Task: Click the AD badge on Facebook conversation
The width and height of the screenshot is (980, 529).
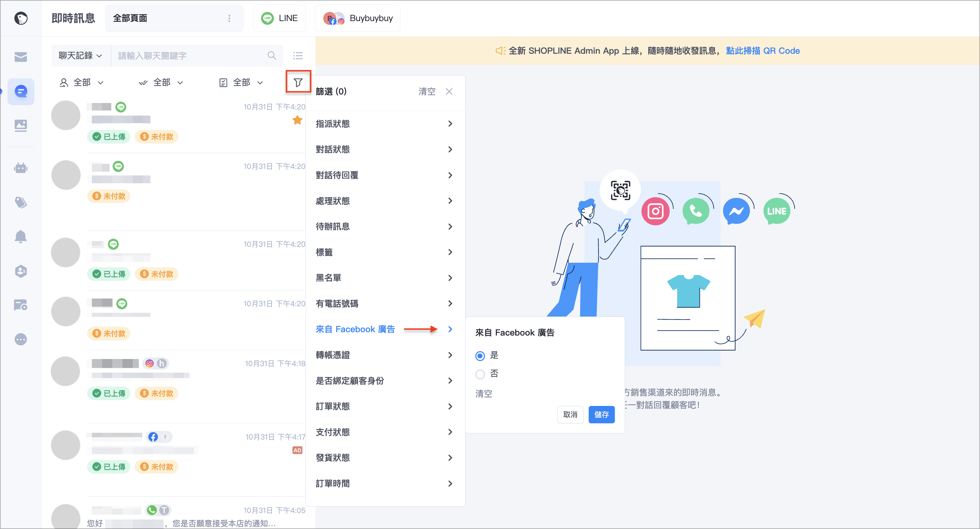Action: (x=297, y=450)
